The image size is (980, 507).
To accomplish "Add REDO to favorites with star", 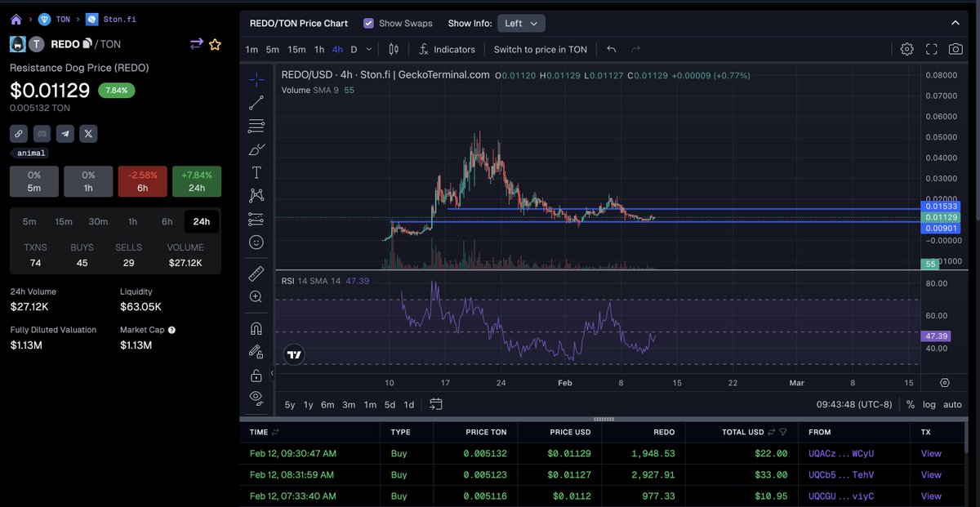I will pyautogui.click(x=215, y=44).
